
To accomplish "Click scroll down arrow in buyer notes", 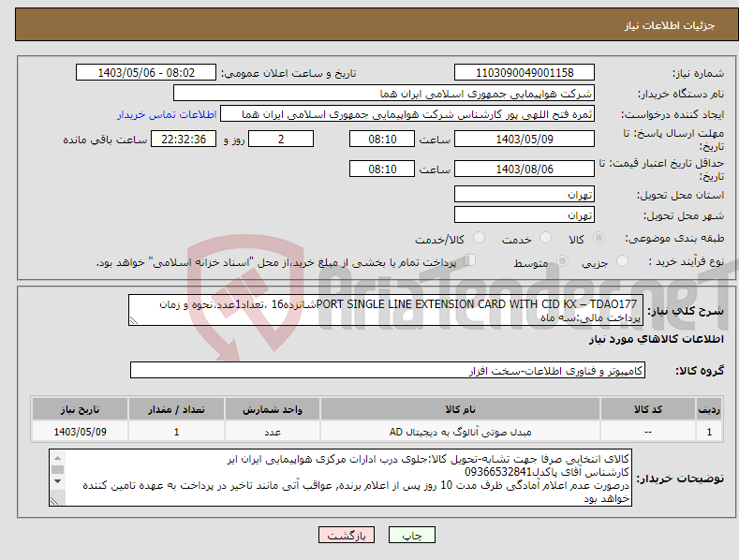I will [57, 481].
